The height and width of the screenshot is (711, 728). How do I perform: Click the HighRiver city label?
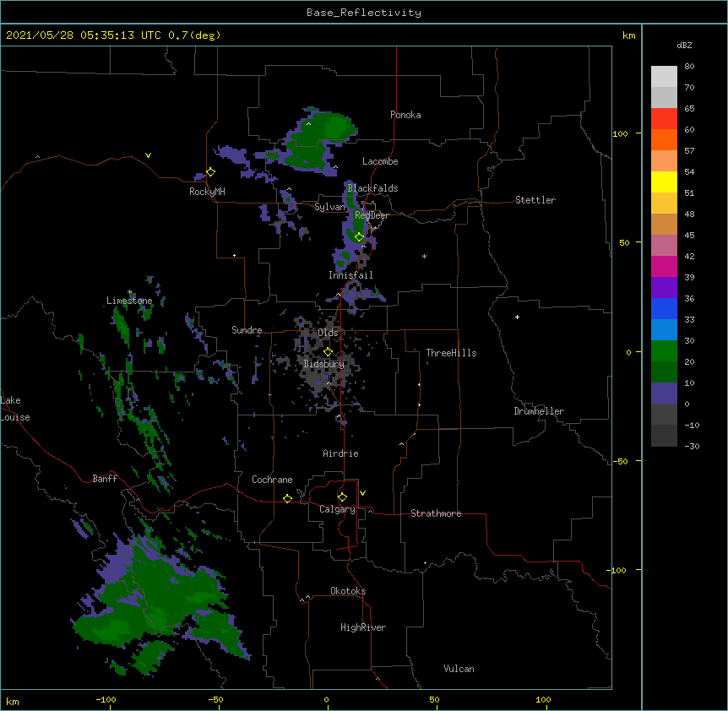click(x=363, y=627)
